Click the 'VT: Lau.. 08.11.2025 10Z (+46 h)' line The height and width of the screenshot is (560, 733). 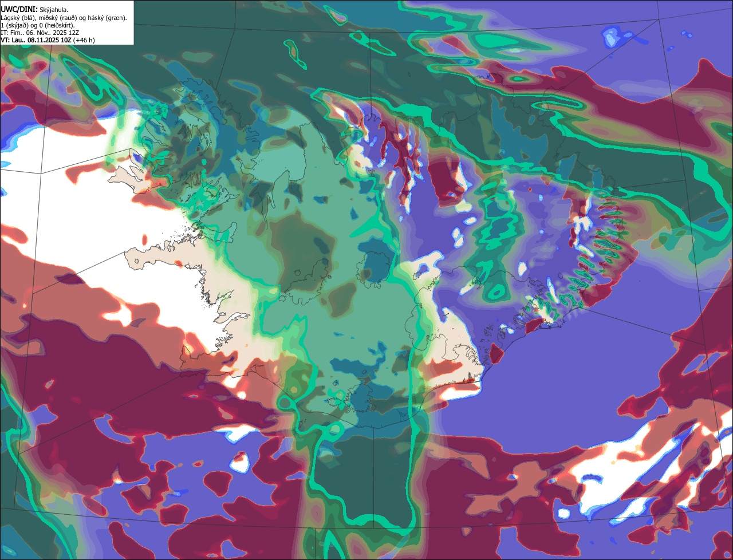click(48, 40)
